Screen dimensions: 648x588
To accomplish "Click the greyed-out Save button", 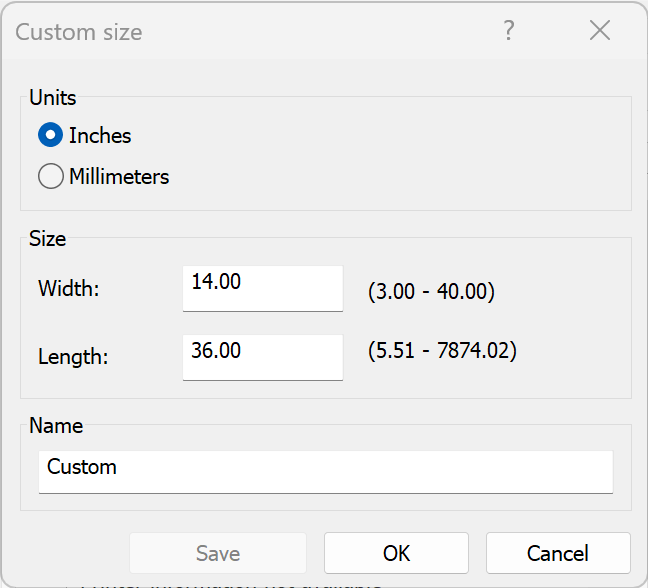I will 218,553.
